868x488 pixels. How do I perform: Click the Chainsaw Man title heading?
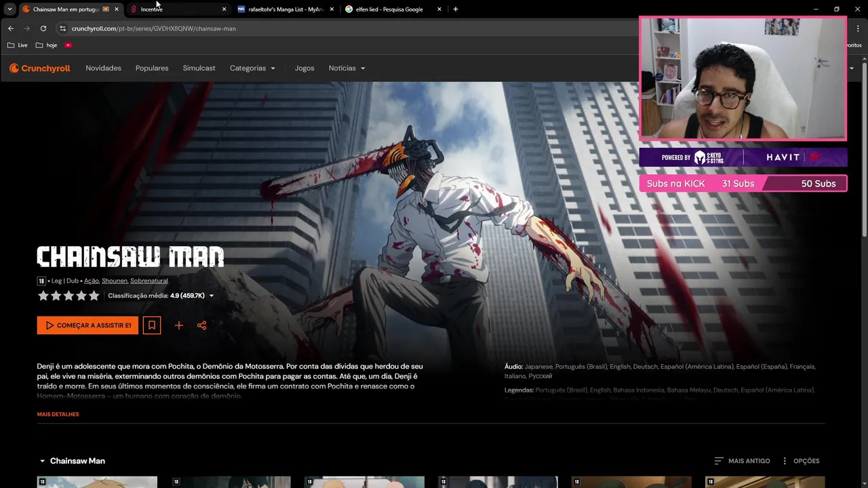pyautogui.click(x=130, y=257)
